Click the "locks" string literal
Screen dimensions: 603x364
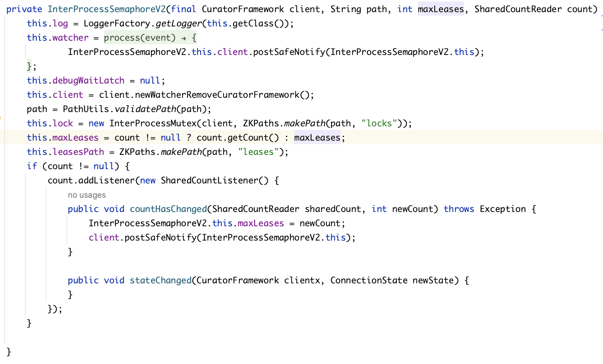[x=379, y=123]
